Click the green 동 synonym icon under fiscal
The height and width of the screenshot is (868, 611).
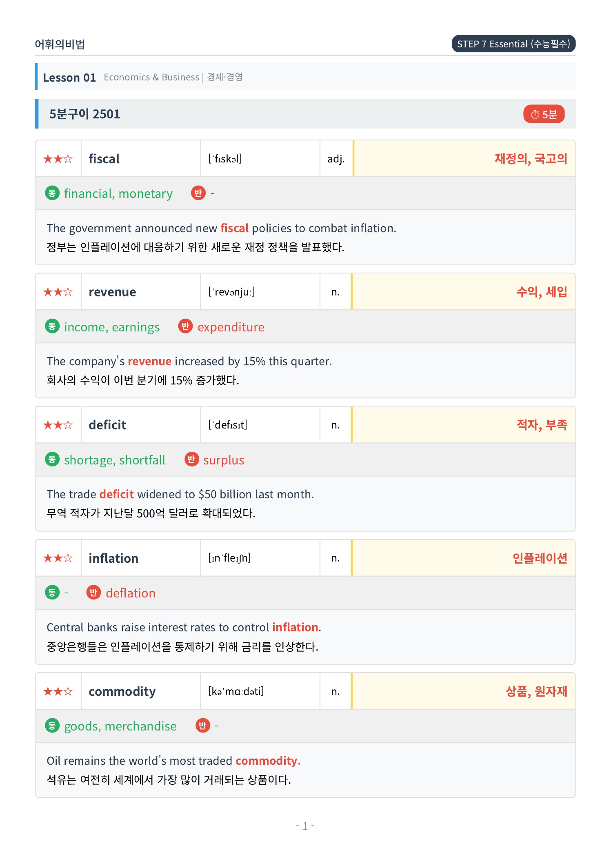click(x=52, y=193)
